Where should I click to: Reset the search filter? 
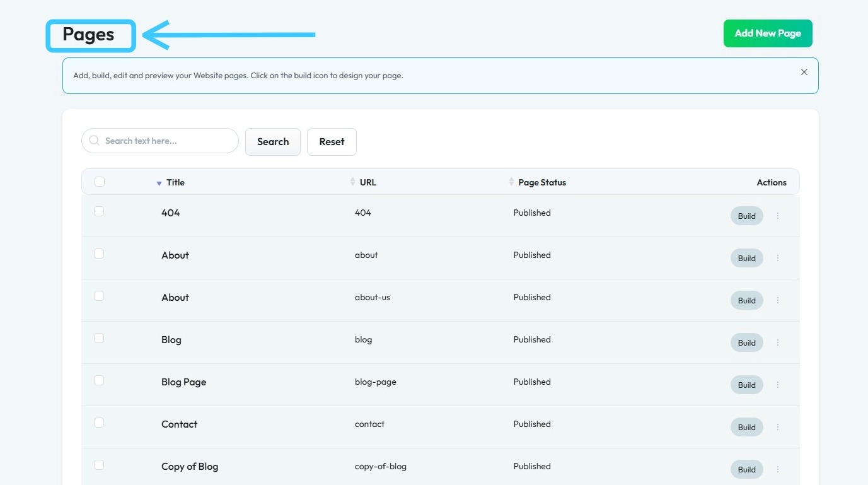332,142
